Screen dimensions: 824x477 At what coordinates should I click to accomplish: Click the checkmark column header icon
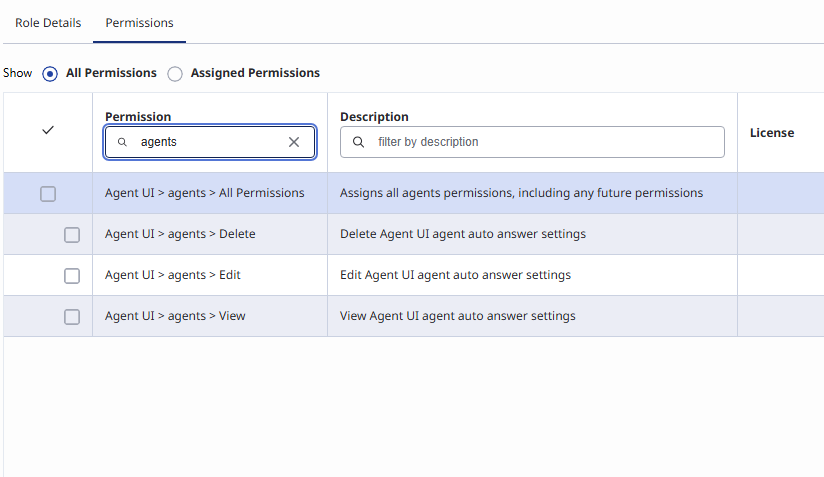pos(48,131)
